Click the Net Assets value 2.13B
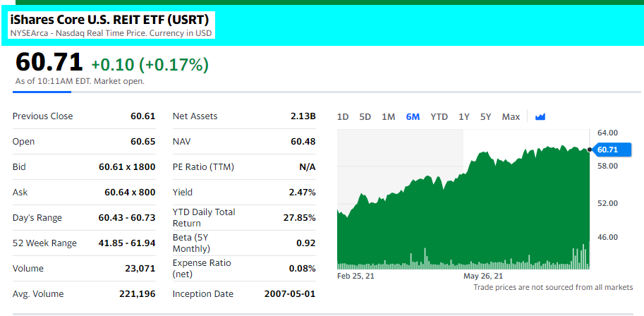The width and height of the screenshot is (644, 316). coord(303,116)
